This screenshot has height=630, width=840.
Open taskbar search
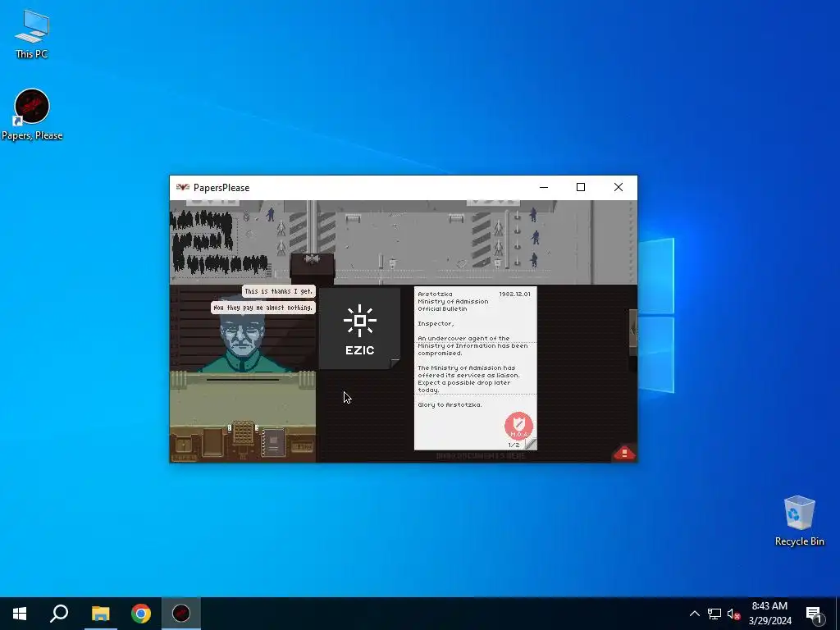point(59,614)
